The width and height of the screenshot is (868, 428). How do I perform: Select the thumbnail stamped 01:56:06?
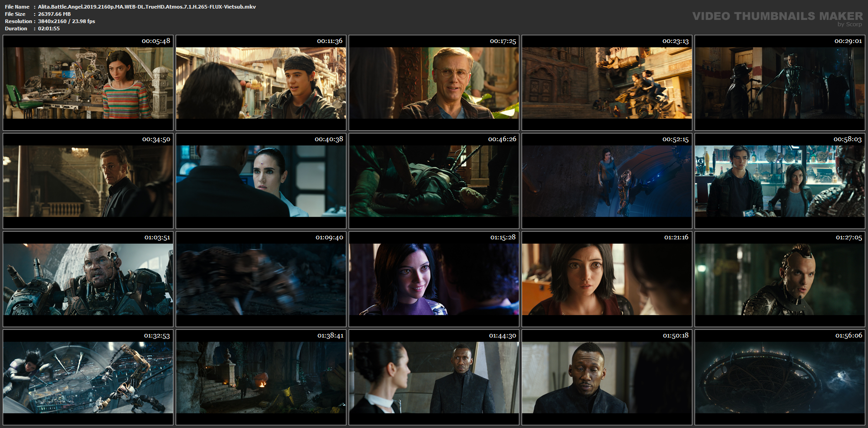point(780,377)
